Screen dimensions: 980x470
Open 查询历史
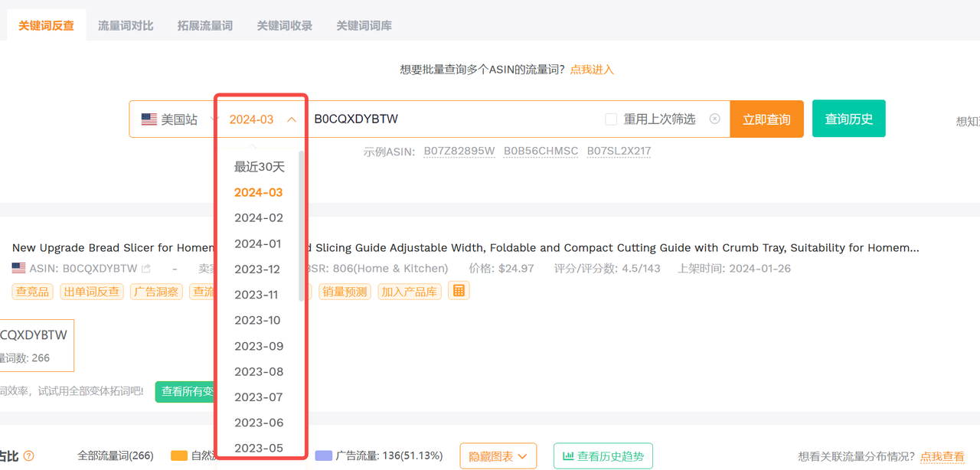point(849,119)
